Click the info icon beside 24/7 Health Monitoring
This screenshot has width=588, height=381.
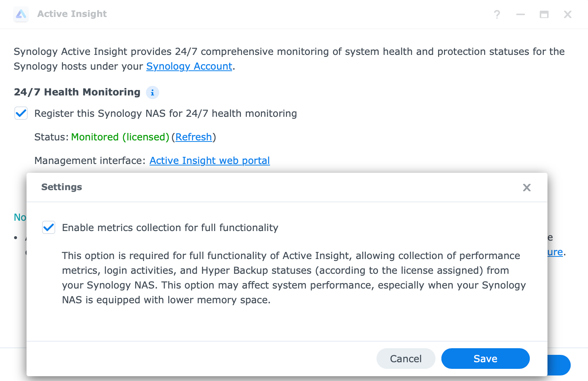[x=153, y=92]
